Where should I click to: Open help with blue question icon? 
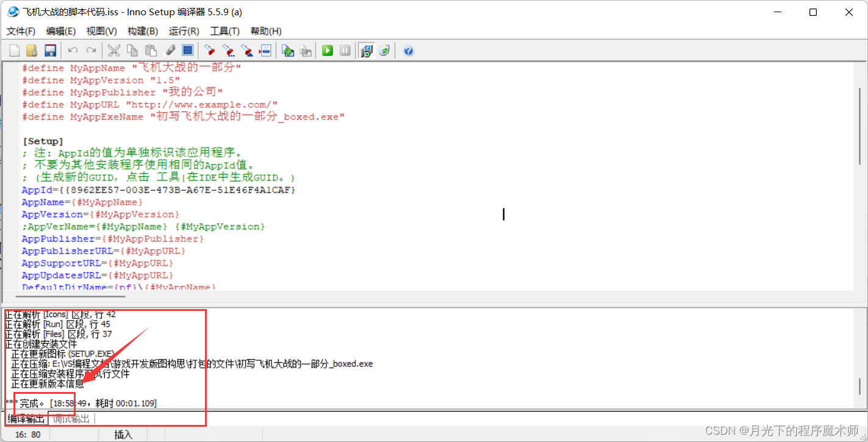click(409, 51)
